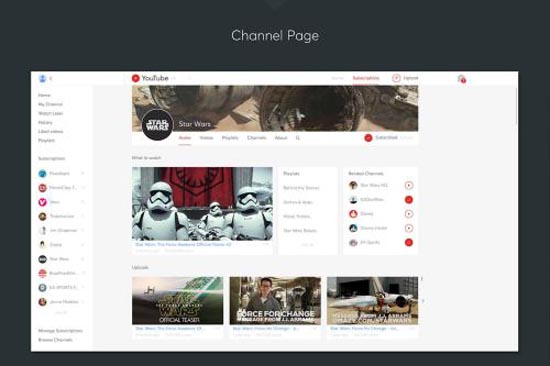Click the Disney channel avatar in Related Channels
550x366 pixels.
(x=353, y=214)
